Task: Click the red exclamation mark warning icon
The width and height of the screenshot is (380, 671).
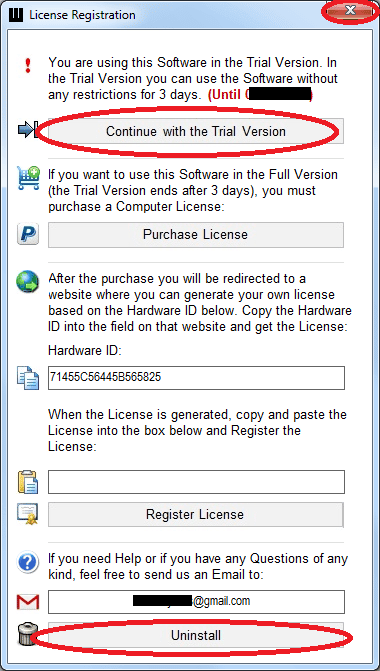Action: coord(28,66)
